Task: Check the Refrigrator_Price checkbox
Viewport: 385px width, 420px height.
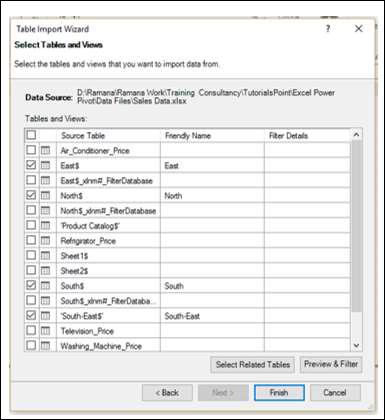Action: coord(31,240)
